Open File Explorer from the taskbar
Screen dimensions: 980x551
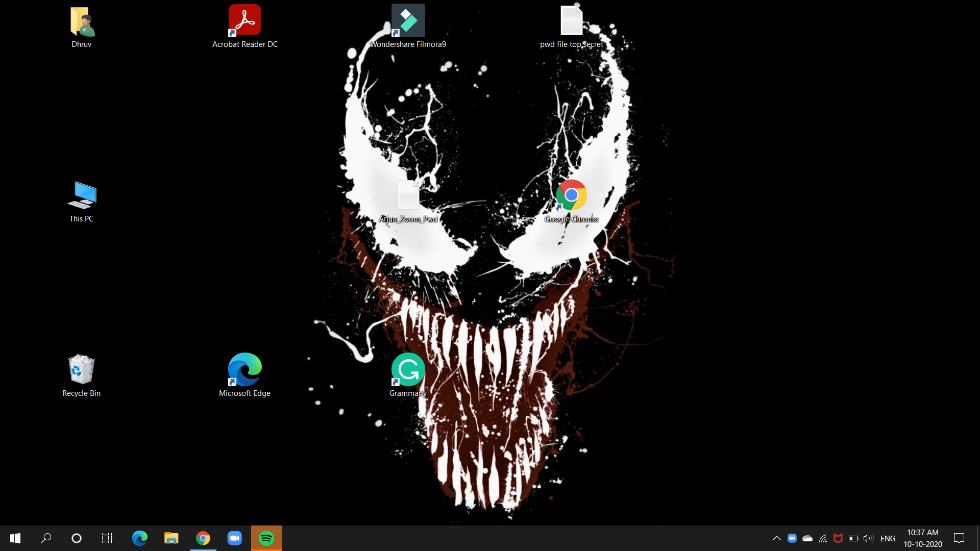[171, 538]
